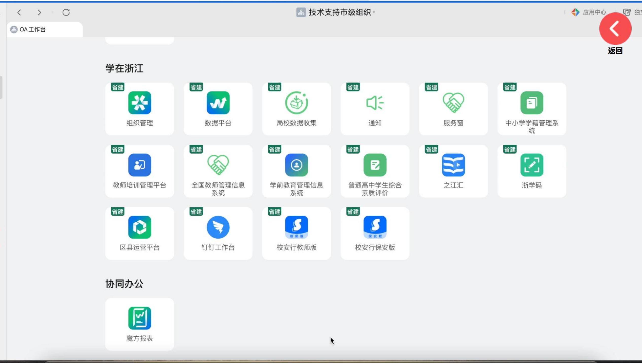This screenshot has height=364, width=642.
Task: Click the open-in-new-window icon at top right
Action: tap(627, 12)
